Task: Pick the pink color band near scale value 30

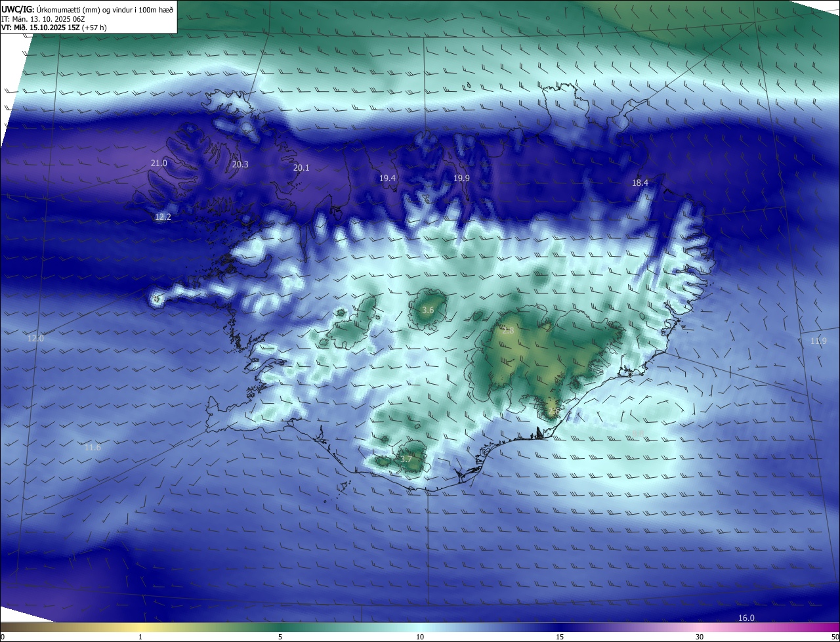Action: [700, 627]
